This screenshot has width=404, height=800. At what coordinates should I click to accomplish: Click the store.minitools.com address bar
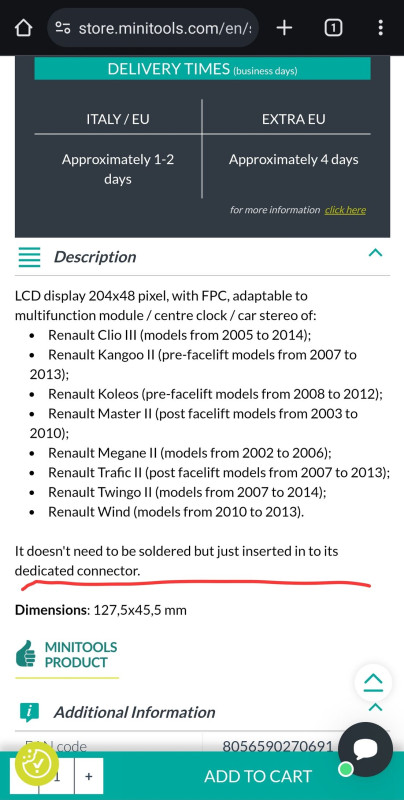click(x=153, y=28)
